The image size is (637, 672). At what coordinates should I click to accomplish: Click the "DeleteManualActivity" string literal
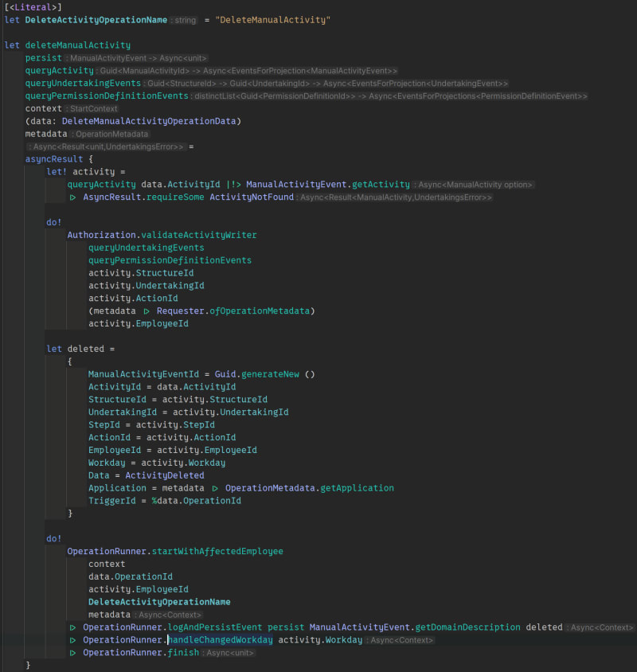click(273, 20)
